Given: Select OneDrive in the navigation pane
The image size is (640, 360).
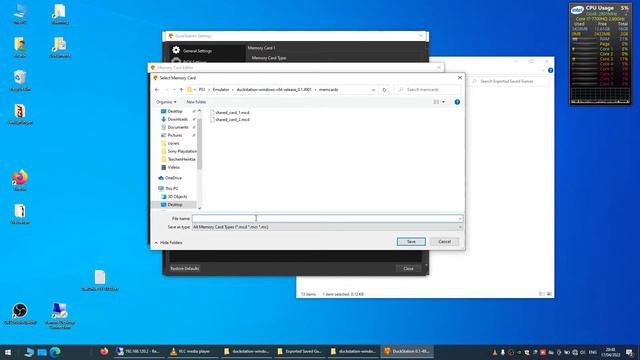Looking at the screenshot, I should pos(173,178).
